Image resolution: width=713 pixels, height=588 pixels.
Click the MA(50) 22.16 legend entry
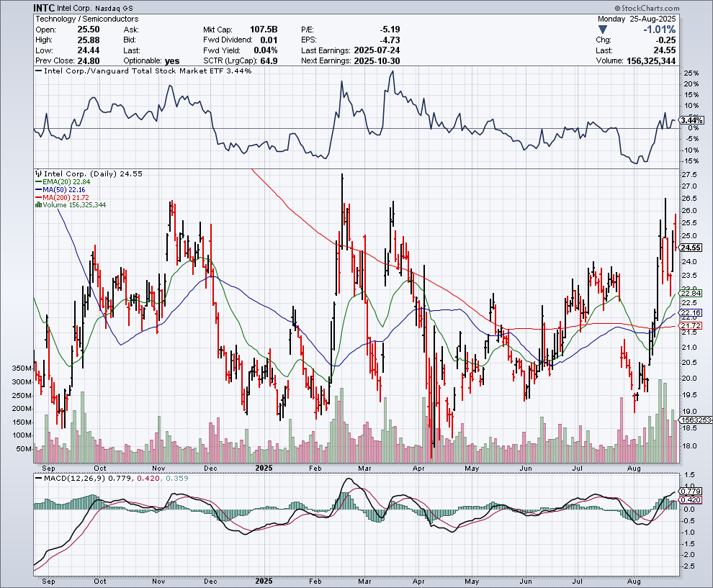[60, 189]
